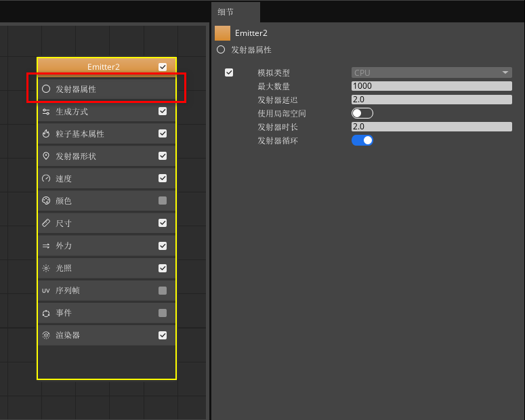Select the 生成方式 module row label
The image size is (525, 420).
tap(72, 112)
